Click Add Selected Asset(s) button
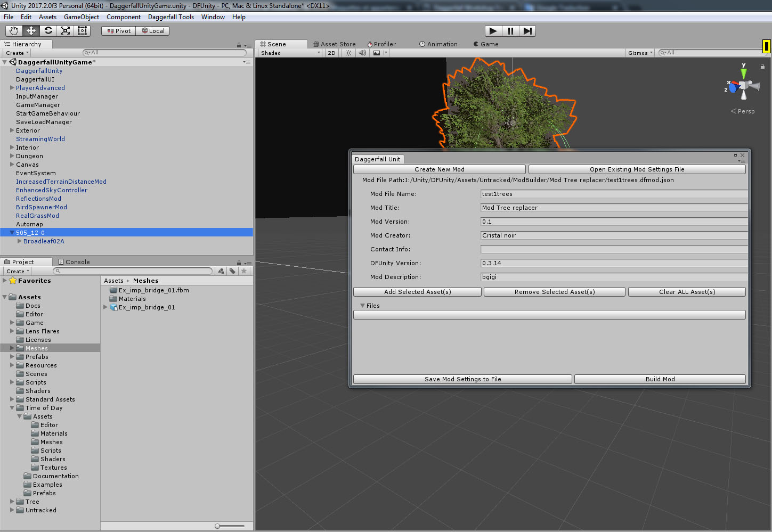 pos(417,292)
